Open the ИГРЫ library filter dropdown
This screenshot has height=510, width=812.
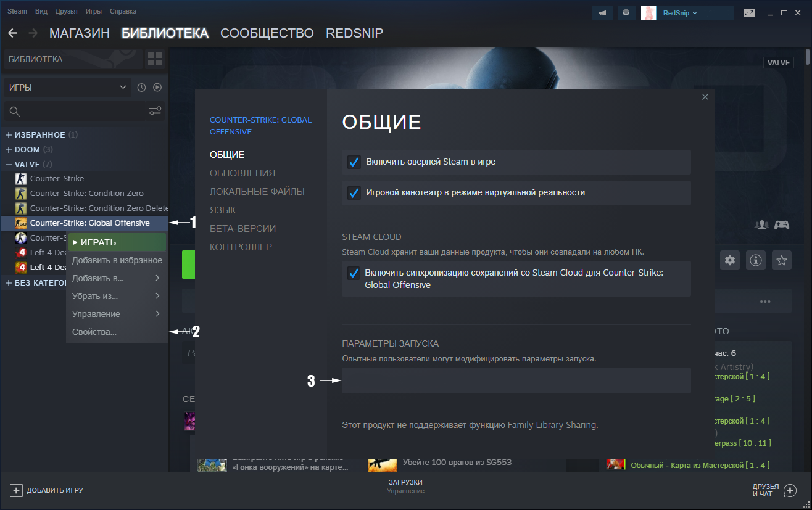(x=67, y=88)
